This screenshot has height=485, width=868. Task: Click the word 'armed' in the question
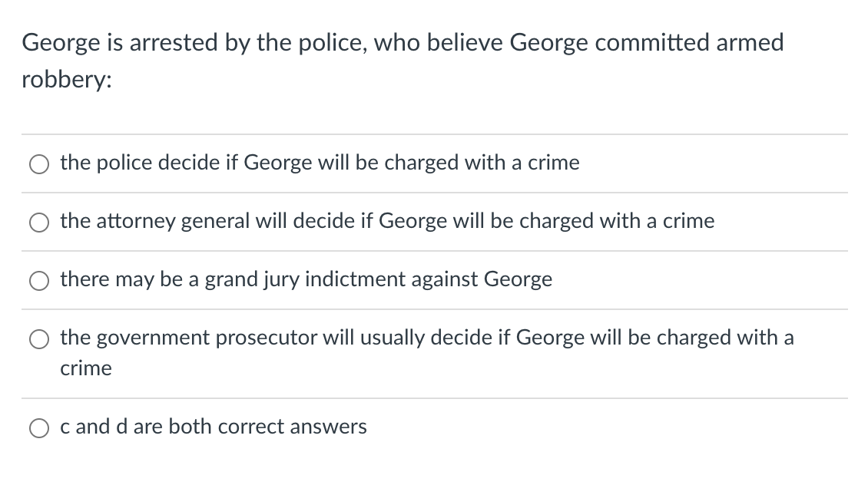point(750,43)
